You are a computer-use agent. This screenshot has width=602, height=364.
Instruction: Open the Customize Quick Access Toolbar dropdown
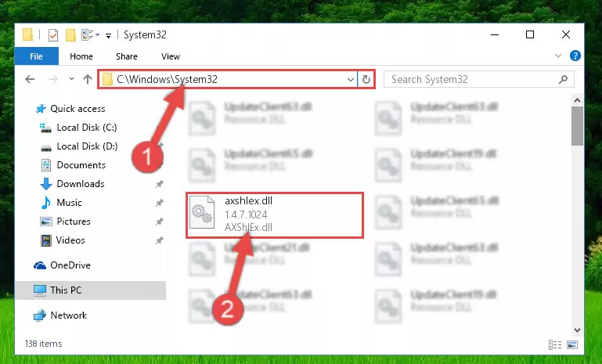108,36
